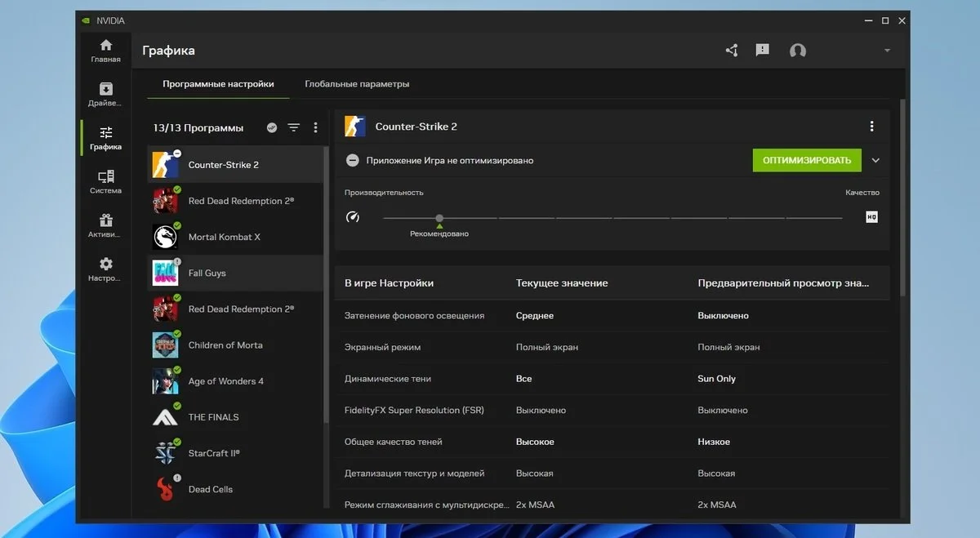Open the Главная home sidebar icon
The image size is (980, 538).
pos(105,51)
